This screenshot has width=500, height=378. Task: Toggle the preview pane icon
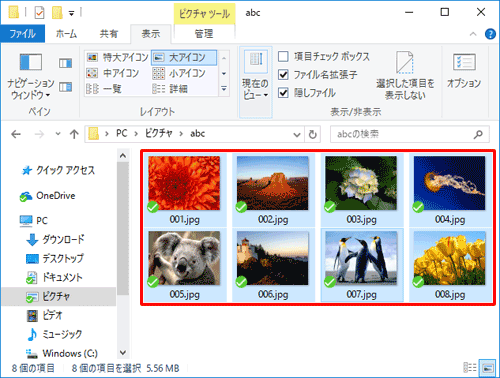pyautogui.click(x=65, y=63)
